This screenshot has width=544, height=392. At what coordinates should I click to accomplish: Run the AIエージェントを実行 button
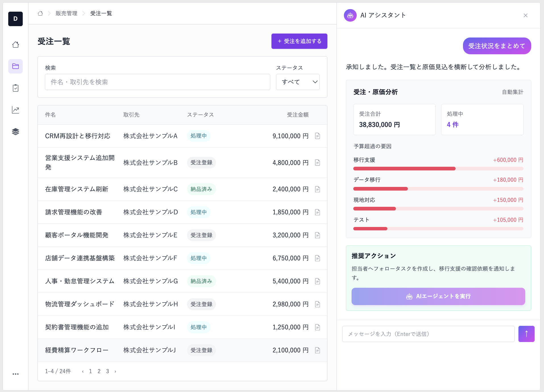438,296
